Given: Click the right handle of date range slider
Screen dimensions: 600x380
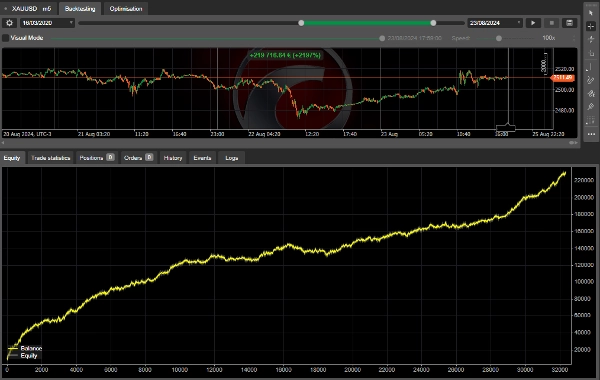Looking at the screenshot, I should 433,23.
